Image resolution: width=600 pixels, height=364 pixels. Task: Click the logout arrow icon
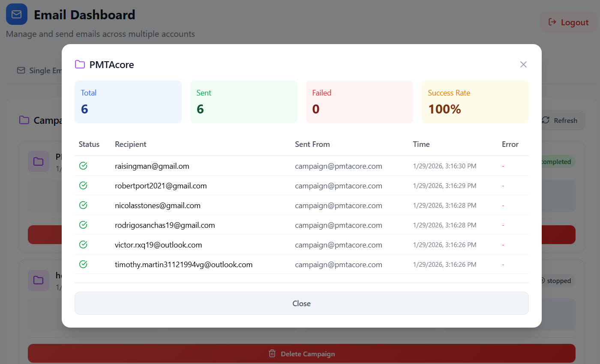coord(552,22)
